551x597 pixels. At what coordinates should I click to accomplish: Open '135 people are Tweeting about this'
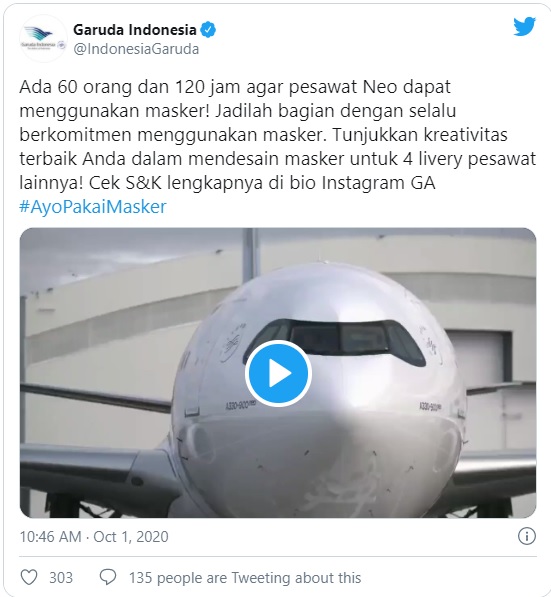[245, 578]
